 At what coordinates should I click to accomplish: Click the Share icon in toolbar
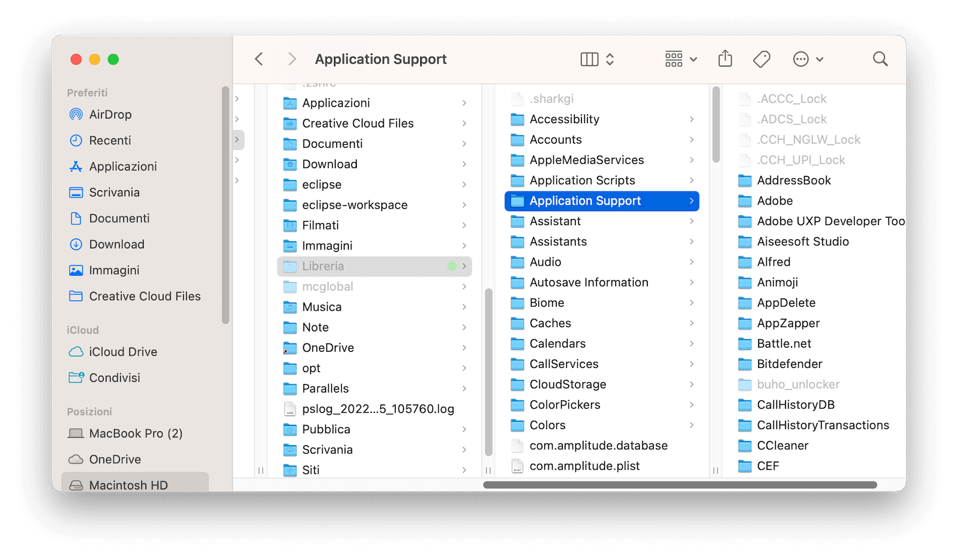tap(725, 59)
